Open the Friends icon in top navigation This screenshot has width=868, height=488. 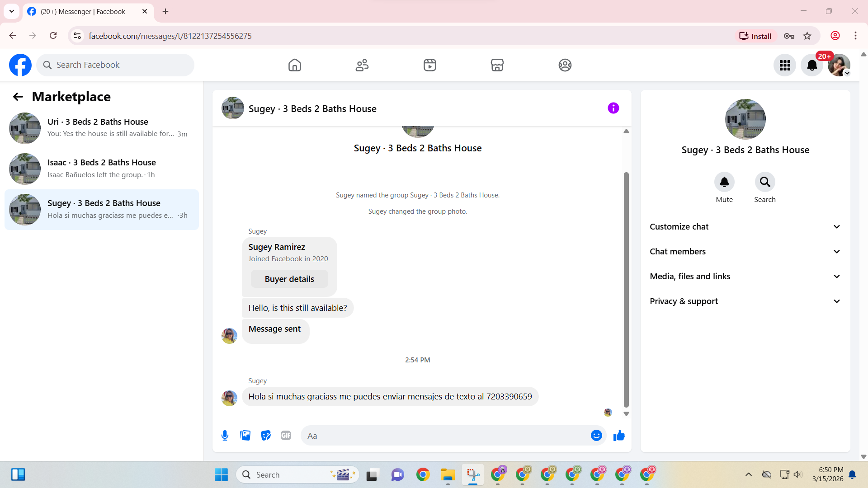pyautogui.click(x=362, y=65)
